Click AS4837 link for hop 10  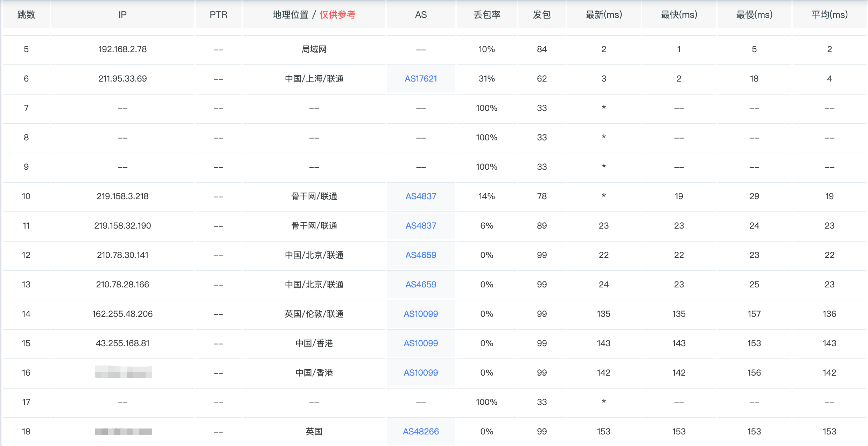tap(421, 196)
